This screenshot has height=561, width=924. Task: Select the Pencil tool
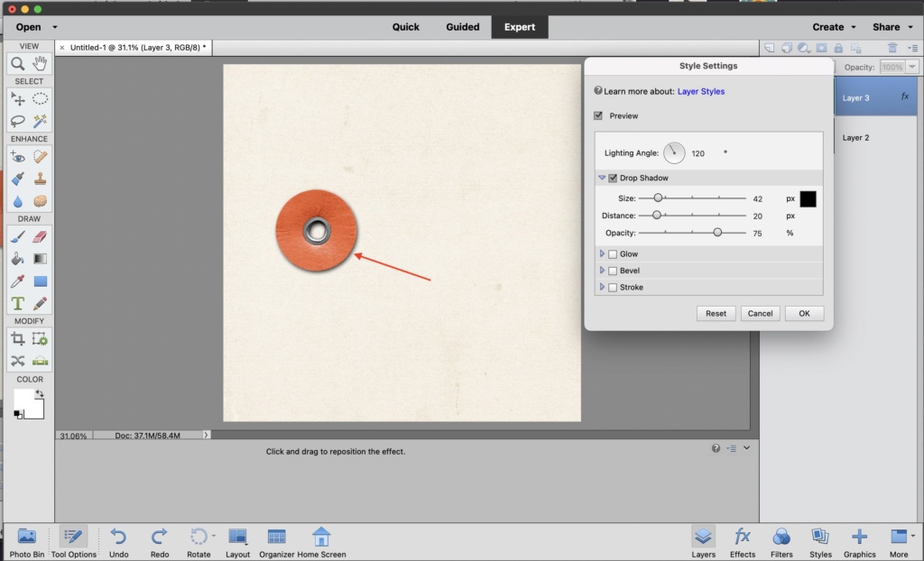click(x=40, y=303)
